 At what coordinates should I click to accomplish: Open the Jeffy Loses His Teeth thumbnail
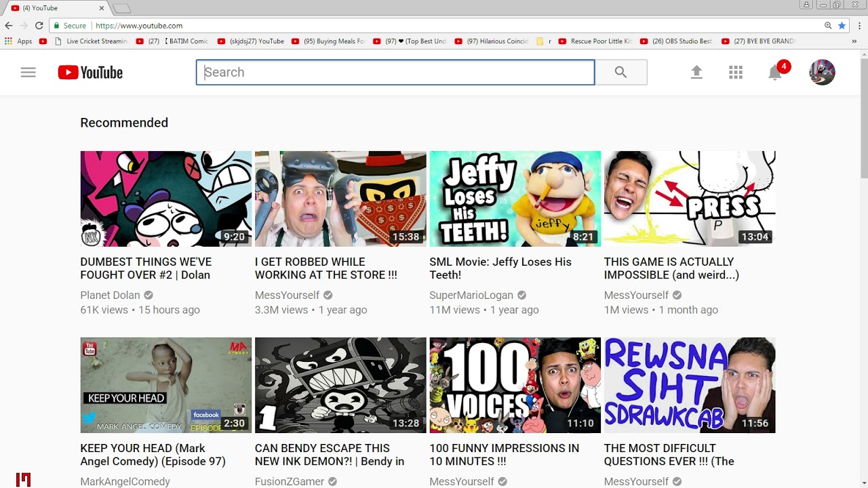(x=515, y=199)
